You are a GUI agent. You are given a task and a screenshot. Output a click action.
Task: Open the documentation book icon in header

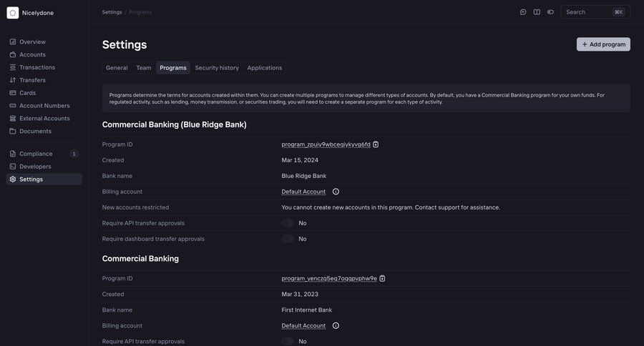click(537, 12)
